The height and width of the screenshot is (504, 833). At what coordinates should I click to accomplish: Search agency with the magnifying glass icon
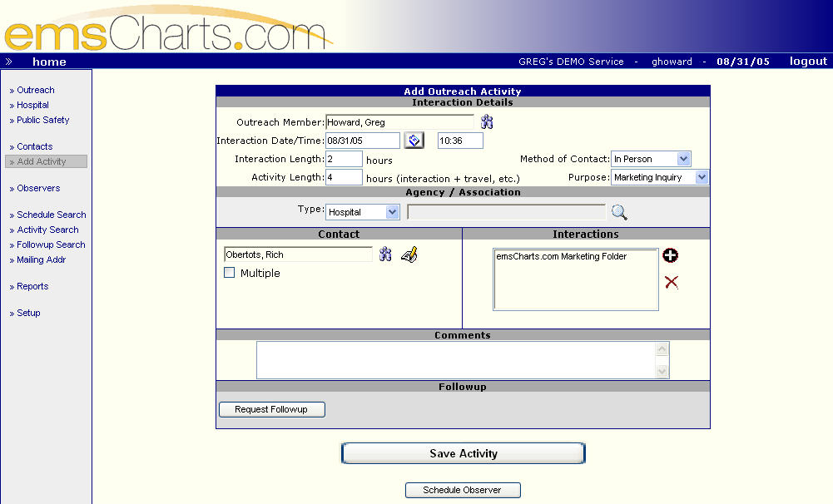(x=619, y=212)
